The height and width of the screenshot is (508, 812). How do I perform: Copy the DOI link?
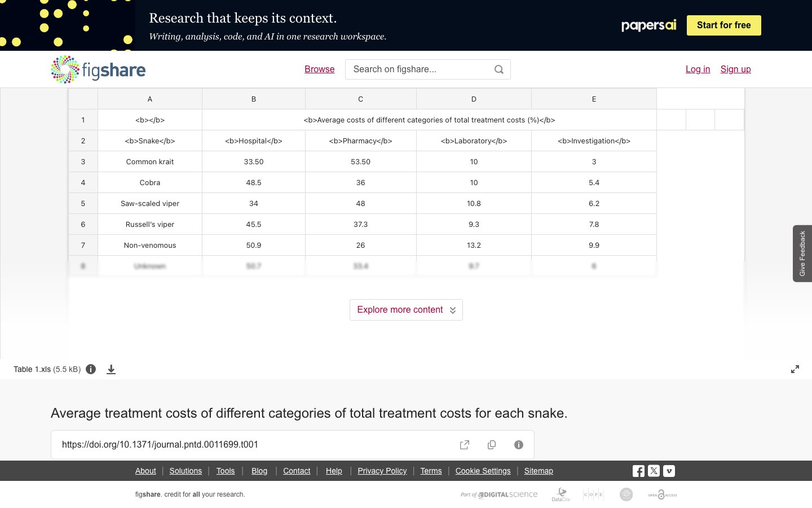tap(492, 445)
